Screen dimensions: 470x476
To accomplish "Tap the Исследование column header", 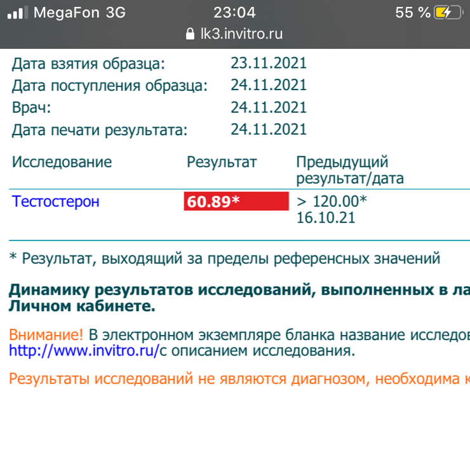I will [x=62, y=162].
